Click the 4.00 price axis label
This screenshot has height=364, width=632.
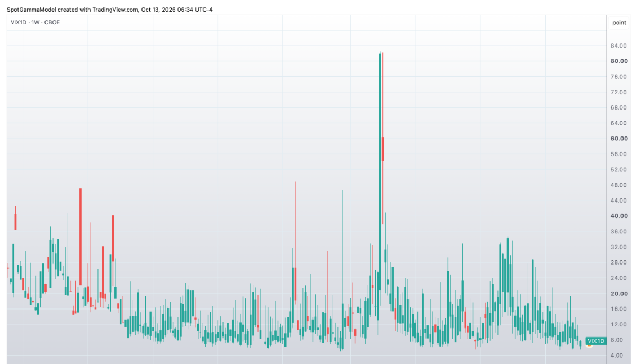click(x=617, y=356)
